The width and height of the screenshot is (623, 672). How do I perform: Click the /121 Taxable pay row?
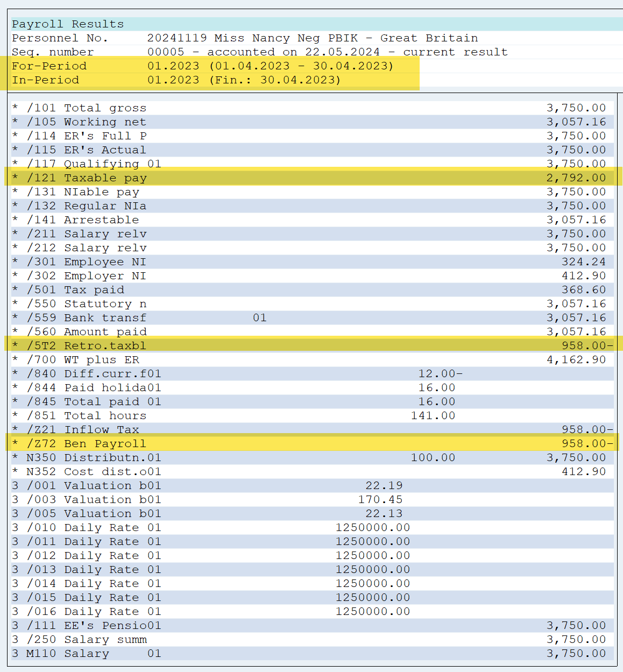point(312,178)
